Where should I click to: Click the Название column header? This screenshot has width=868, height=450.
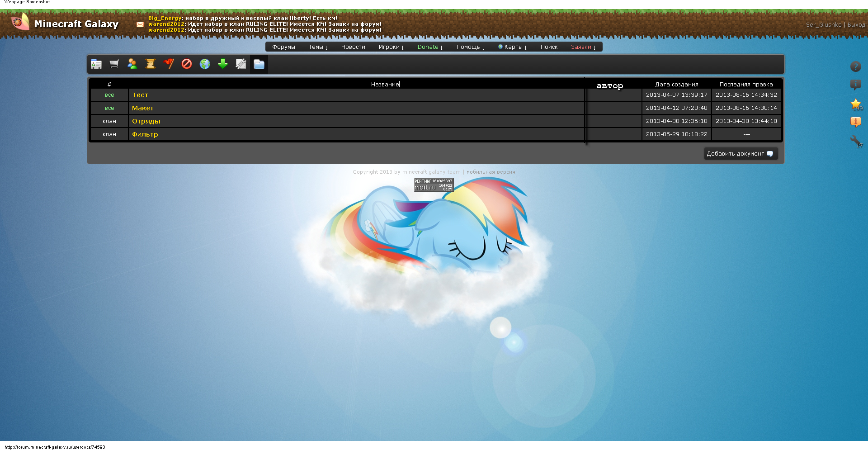pos(385,85)
